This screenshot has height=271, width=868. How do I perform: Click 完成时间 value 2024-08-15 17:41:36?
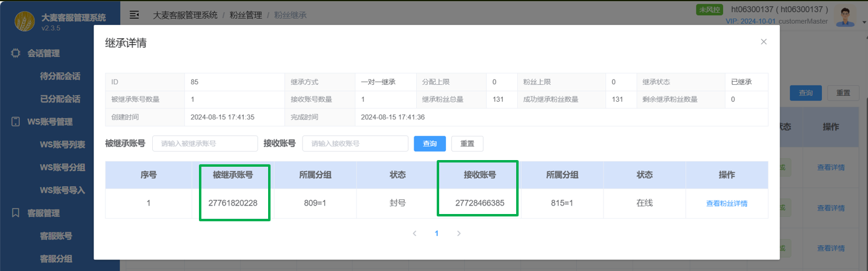coord(392,117)
